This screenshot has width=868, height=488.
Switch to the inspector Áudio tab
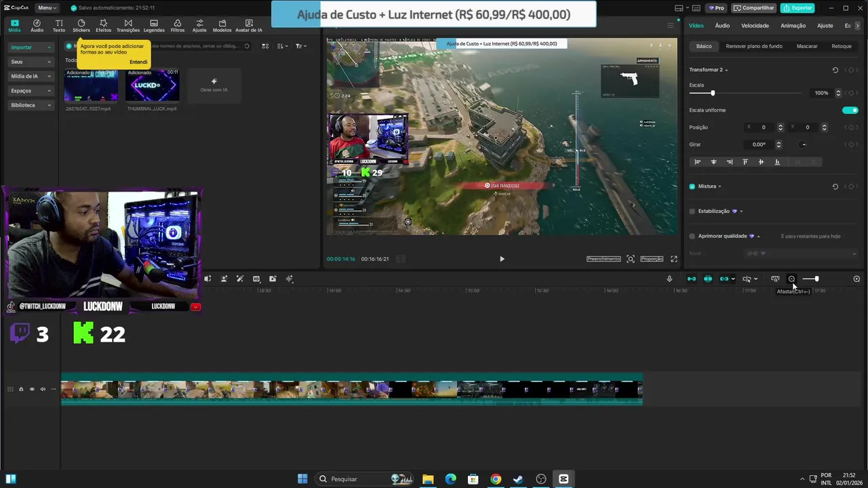(x=722, y=26)
